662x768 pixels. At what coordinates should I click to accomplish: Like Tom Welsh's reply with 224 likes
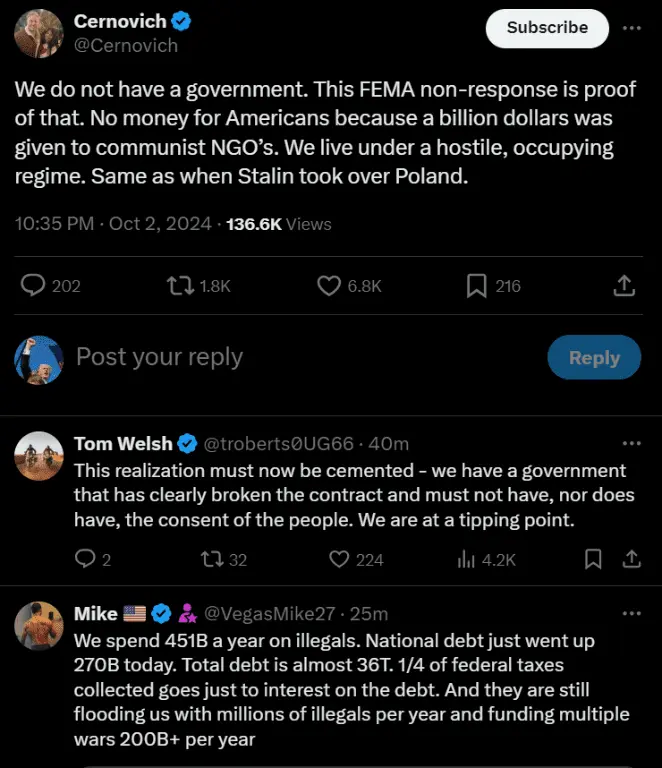coord(339,559)
